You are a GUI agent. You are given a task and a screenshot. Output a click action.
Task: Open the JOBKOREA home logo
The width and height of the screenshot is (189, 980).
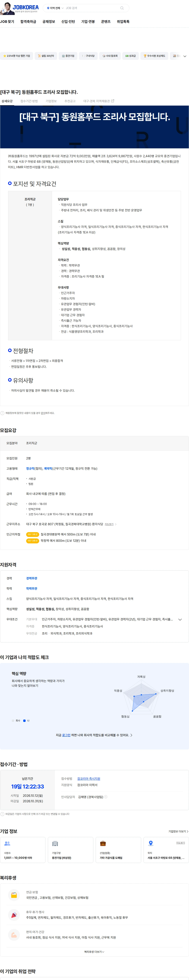pos(25,7)
